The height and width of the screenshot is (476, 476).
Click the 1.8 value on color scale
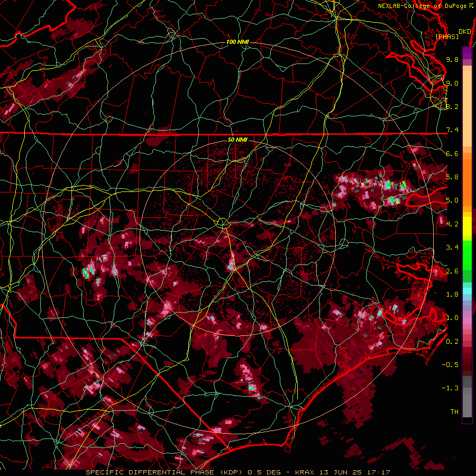pyautogui.click(x=452, y=295)
